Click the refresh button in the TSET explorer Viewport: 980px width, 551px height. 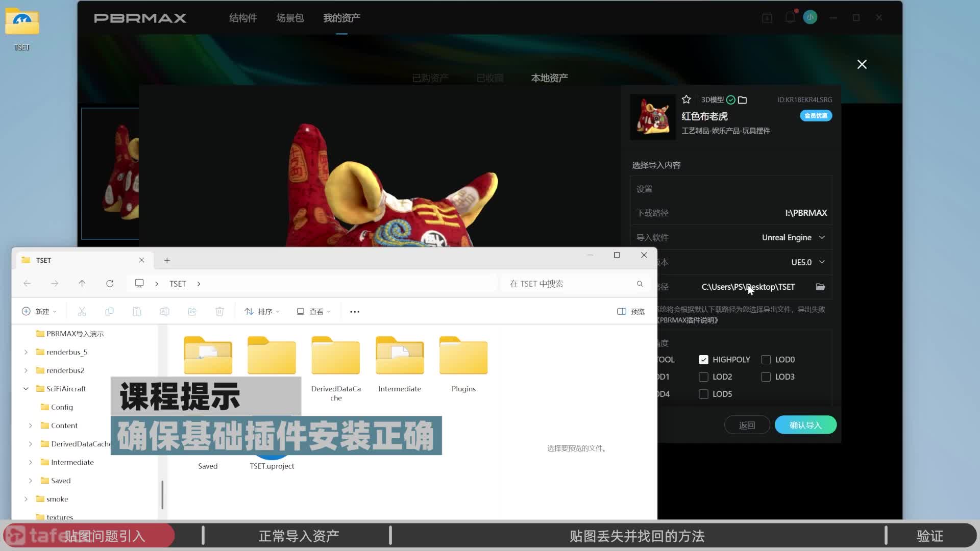(x=110, y=284)
